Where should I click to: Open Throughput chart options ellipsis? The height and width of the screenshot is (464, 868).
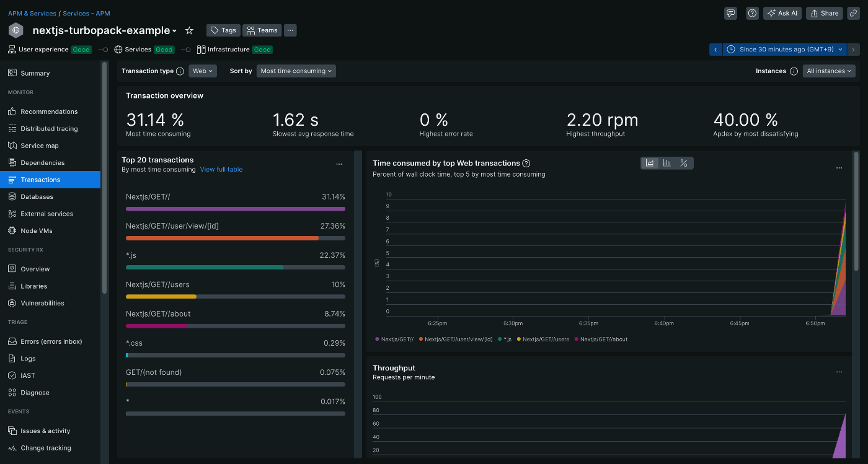pyautogui.click(x=839, y=372)
